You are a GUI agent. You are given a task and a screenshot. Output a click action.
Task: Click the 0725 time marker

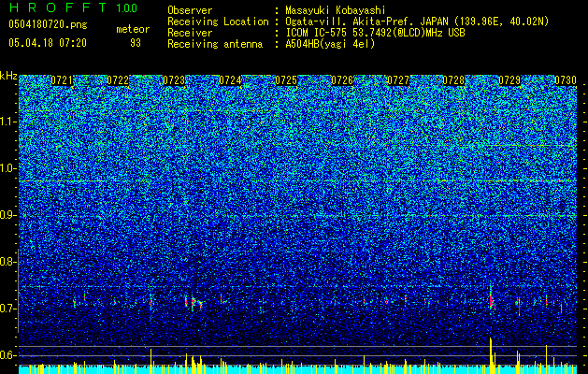point(286,80)
